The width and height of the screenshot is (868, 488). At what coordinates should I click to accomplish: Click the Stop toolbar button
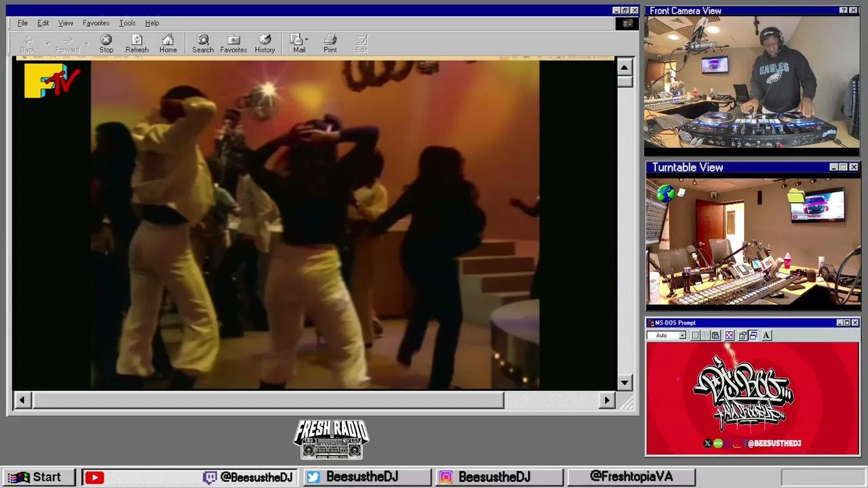[106, 43]
